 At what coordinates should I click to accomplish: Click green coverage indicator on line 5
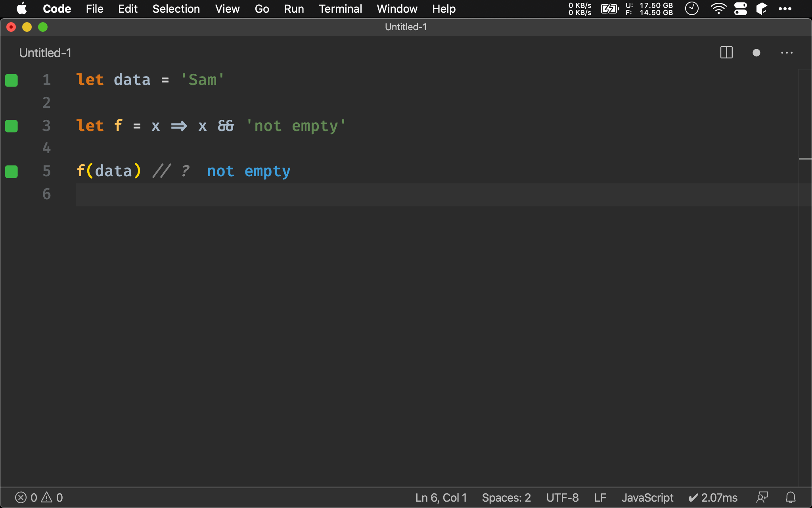click(x=11, y=172)
